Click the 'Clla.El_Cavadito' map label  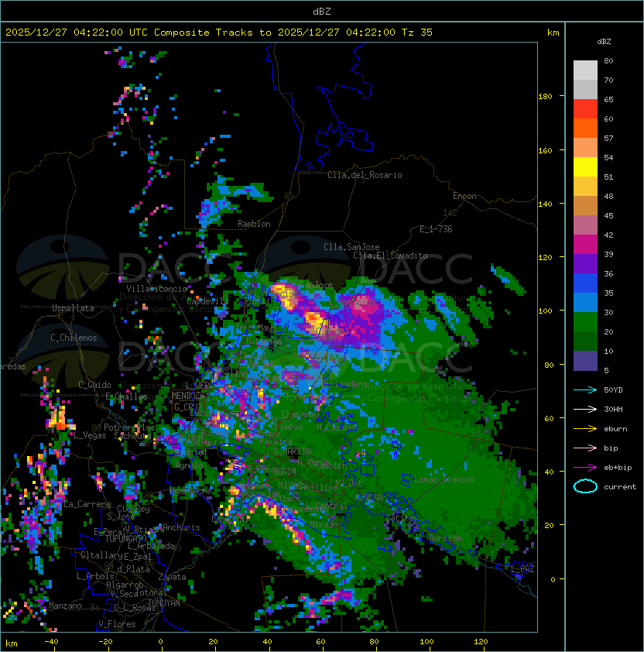(390, 256)
